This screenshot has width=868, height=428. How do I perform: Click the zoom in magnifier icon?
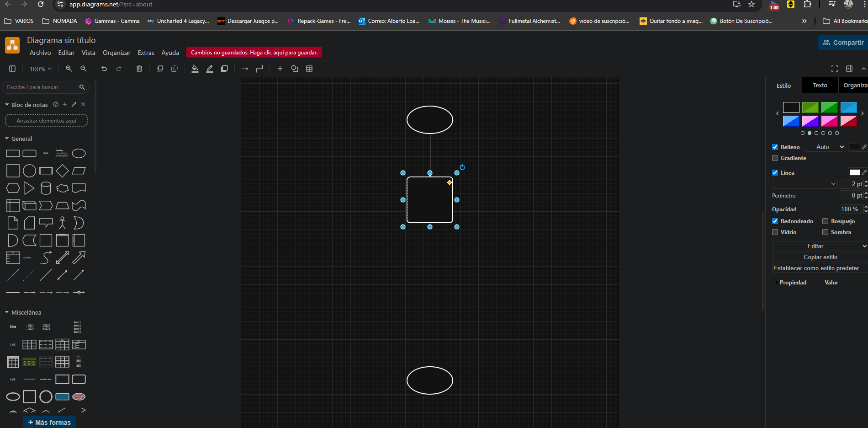click(69, 69)
